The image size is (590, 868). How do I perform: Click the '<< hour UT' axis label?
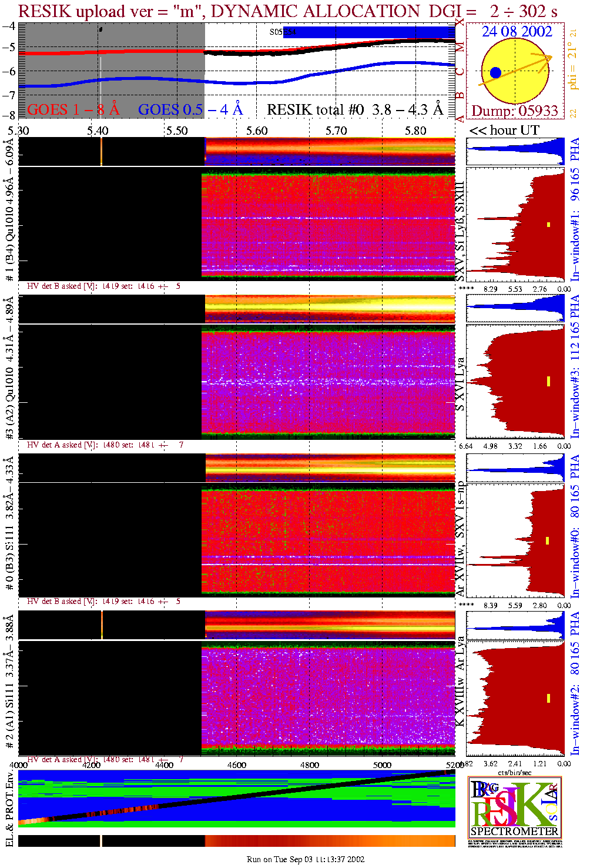[504, 130]
